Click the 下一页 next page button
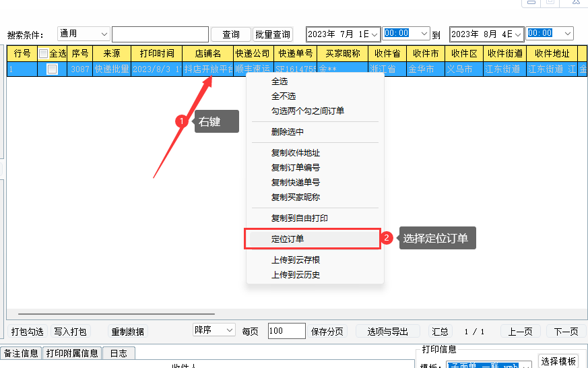Screen dimensions: 588x368 (565, 331)
